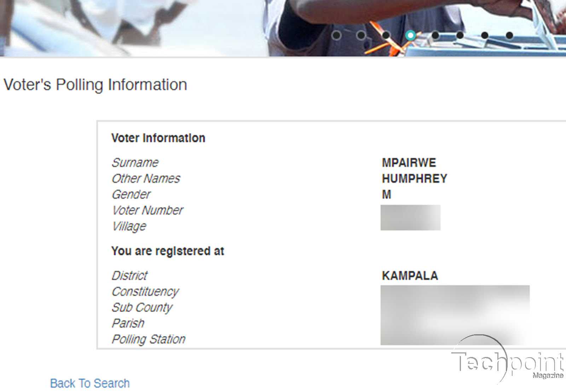Select the seventh carousel position dot

(484, 35)
